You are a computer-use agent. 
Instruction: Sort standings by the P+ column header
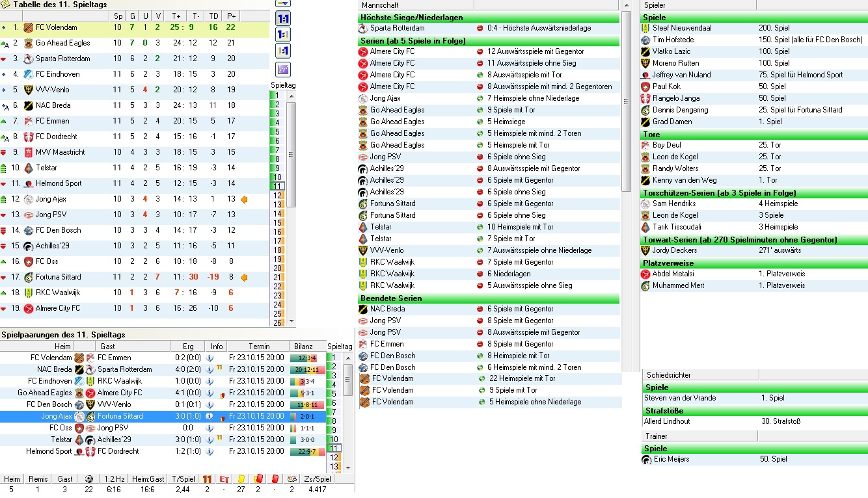click(x=230, y=16)
